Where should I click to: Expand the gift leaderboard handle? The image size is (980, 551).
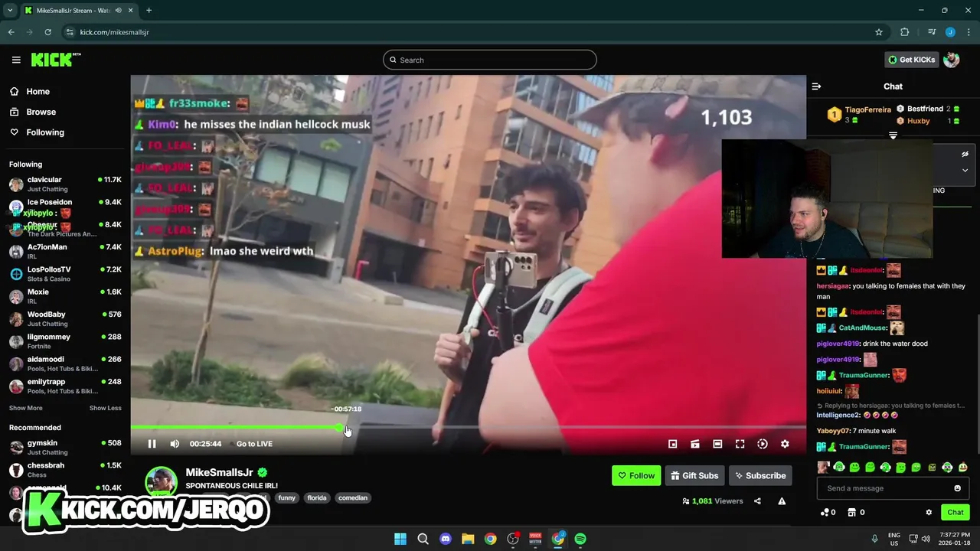pos(893,135)
